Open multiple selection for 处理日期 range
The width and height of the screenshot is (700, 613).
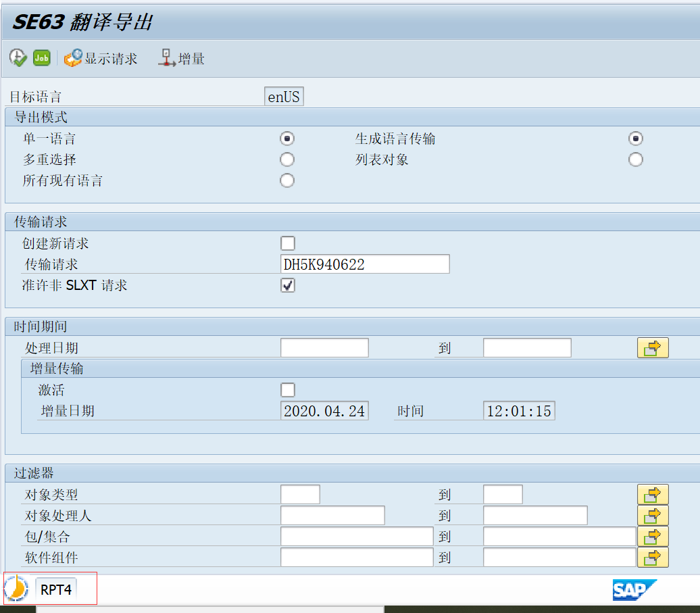coord(653,347)
